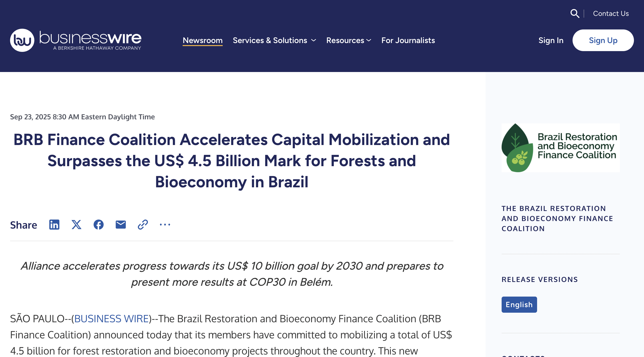Open more share options ellipsis
The image size is (644, 357).
(165, 225)
